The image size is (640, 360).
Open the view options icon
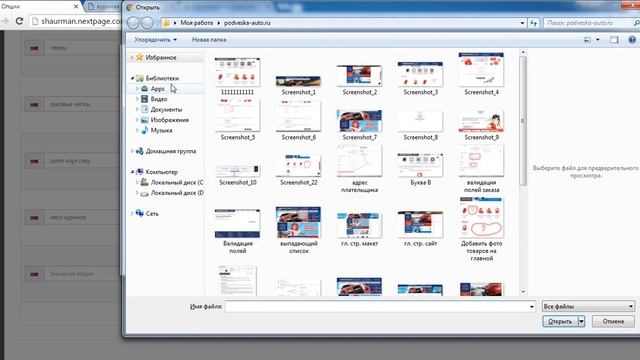coord(587,40)
